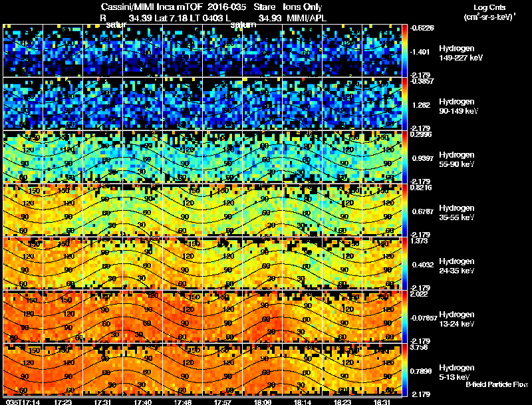Click the 'B-field Particle Flow' caption
This screenshot has height=405, width=532.
tap(497, 384)
